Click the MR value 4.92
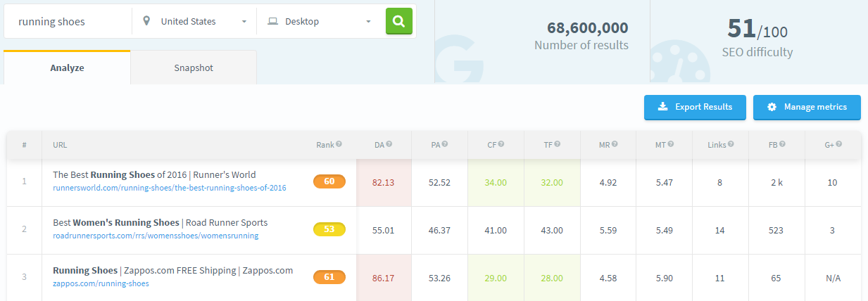868x301 pixels. [x=608, y=182]
